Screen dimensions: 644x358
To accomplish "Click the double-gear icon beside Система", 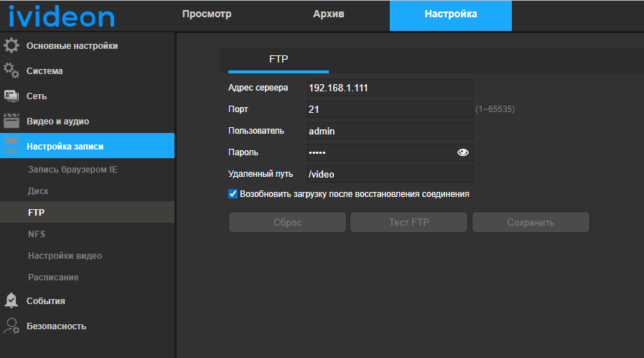I will click(x=11, y=70).
